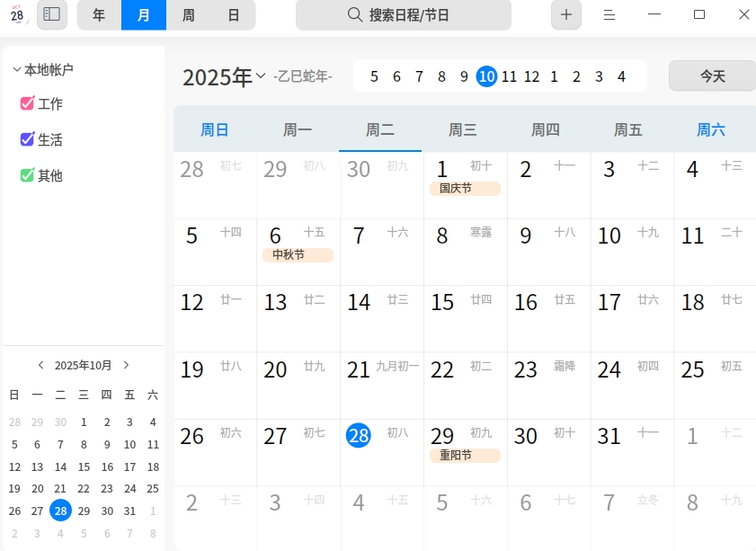Select month 11 in the month strip
Viewport: 756px width, 551px height.
[509, 76]
